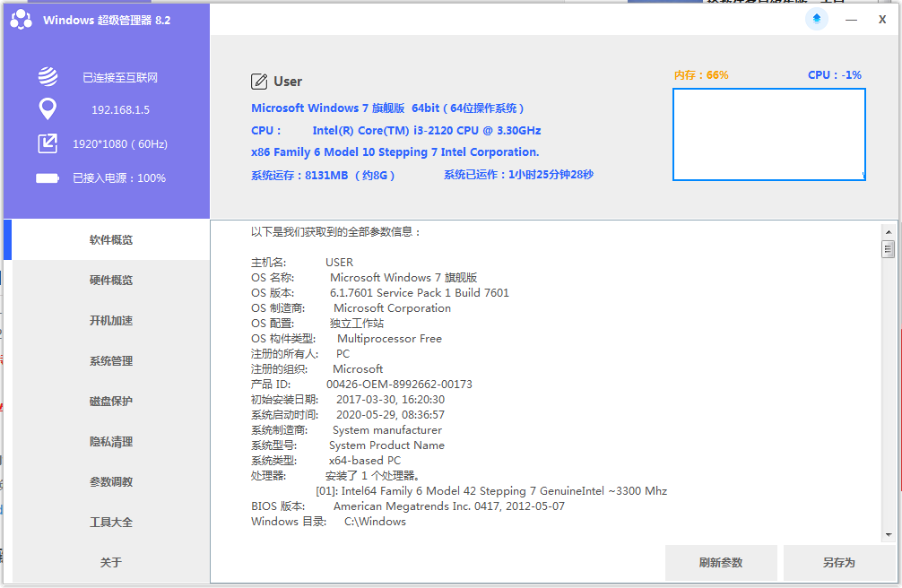Click the blue upgrade arrow icon
This screenshot has height=588, width=902.
pos(816,19)
